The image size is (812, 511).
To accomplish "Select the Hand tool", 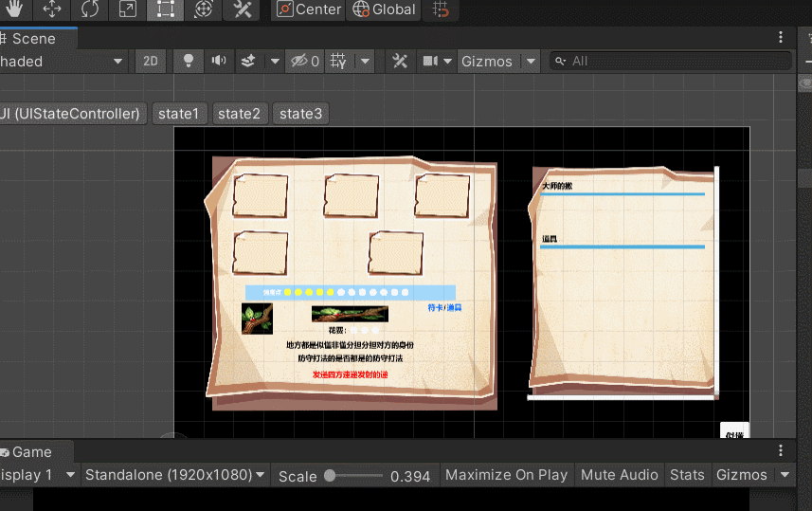I will [x=14, y=9].
